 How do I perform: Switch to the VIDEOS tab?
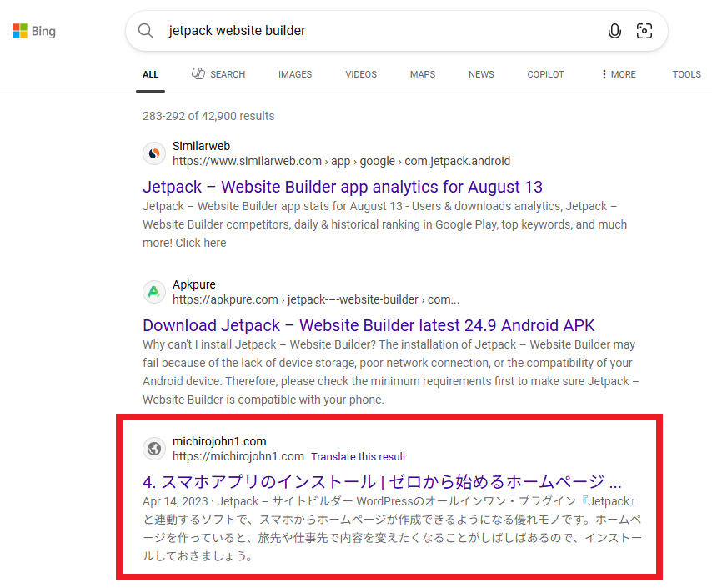point(361,74)
